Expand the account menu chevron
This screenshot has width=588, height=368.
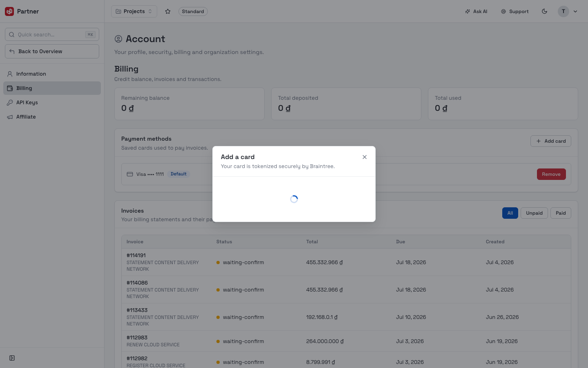point(575,11)
